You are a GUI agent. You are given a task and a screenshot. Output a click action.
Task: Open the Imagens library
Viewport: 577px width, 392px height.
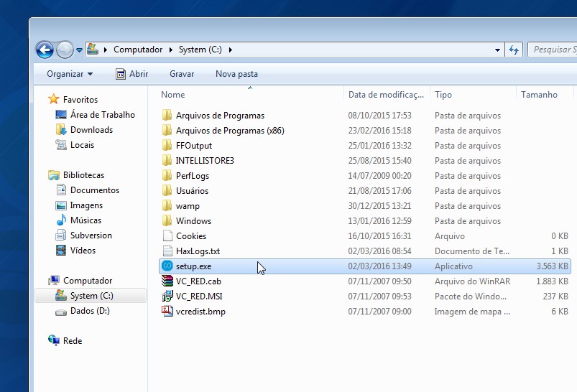pyautogui.click(x=86, y=205)
